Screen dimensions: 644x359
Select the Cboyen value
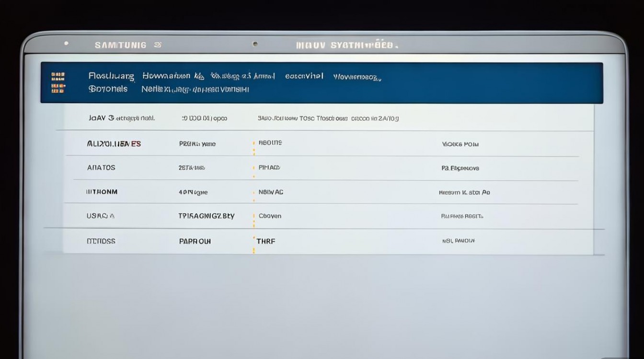point(270,216)
